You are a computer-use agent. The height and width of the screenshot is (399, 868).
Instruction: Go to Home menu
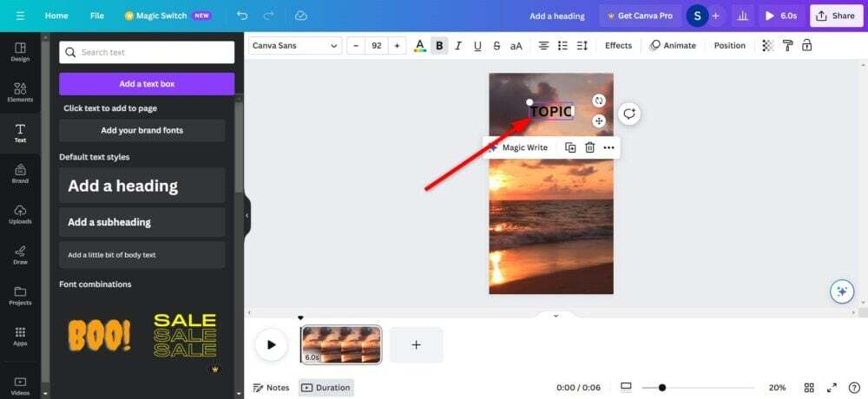tap(56, 16)
